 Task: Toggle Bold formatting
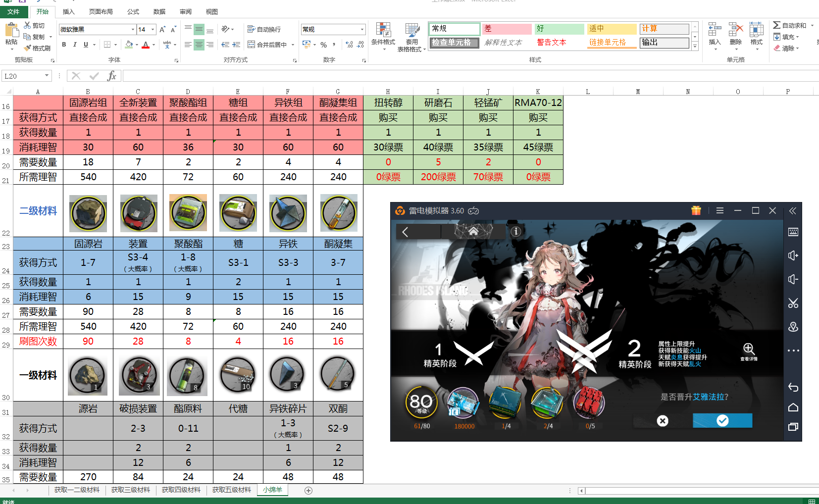pos(64,45)
